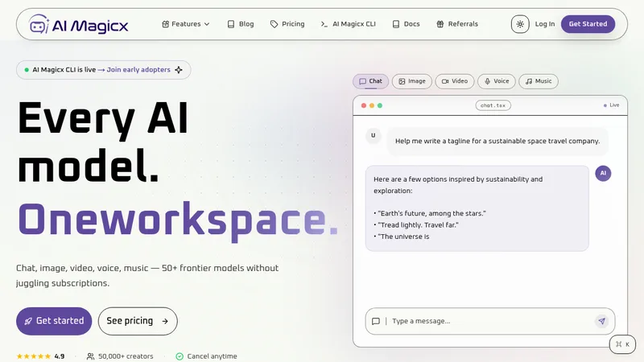
Task: Click the AI reply "Earth's future, among the stars."
Action: pos(430,213)
